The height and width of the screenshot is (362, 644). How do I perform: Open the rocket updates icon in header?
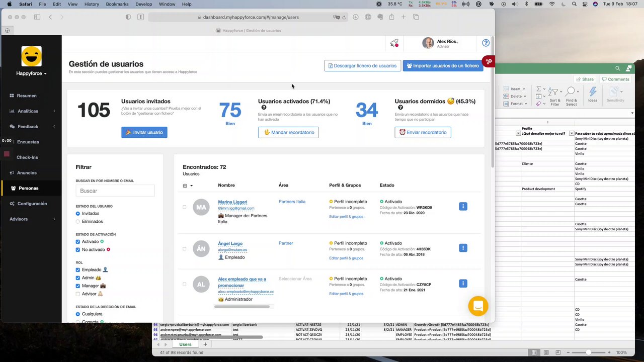point(394,43)
